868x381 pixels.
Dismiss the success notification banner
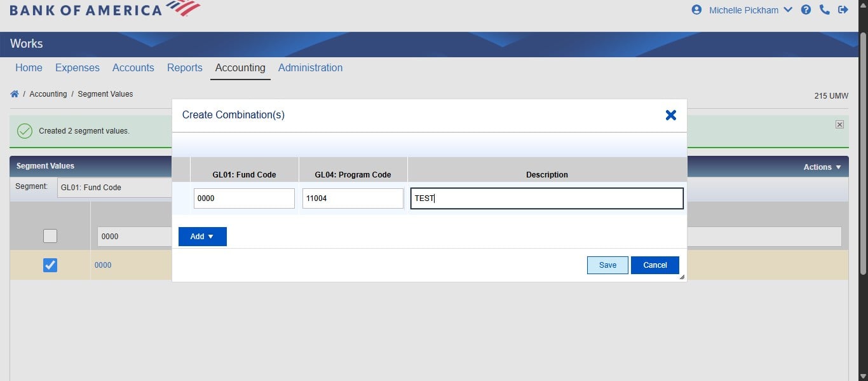tap(839, 125)
